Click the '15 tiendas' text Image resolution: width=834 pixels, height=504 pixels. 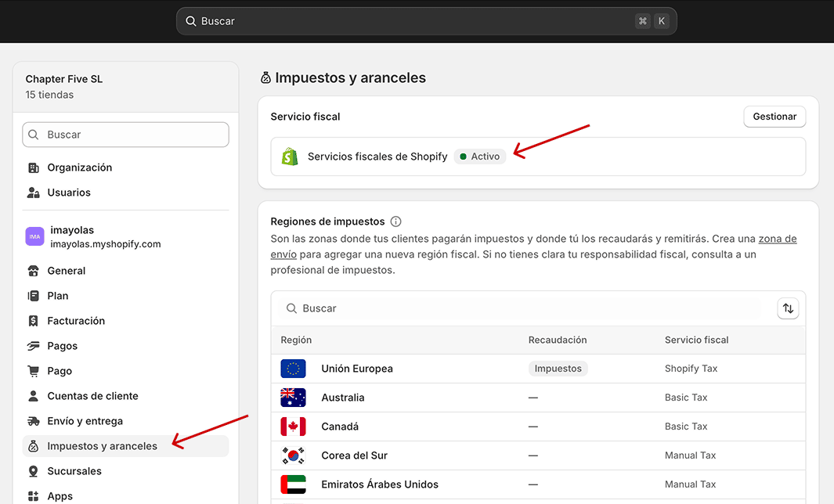tap(49, 95)
